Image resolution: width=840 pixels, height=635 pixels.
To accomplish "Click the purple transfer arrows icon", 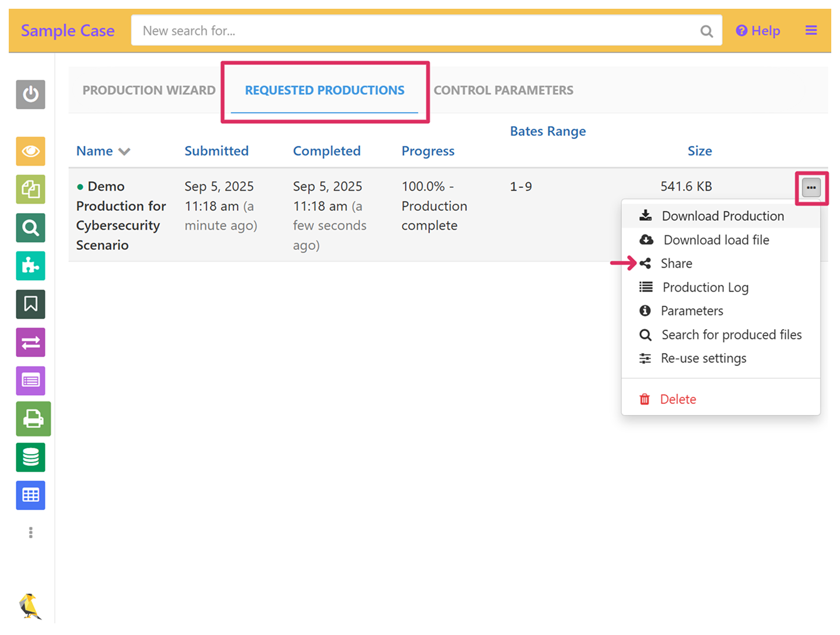I will [x=30, y=343].
